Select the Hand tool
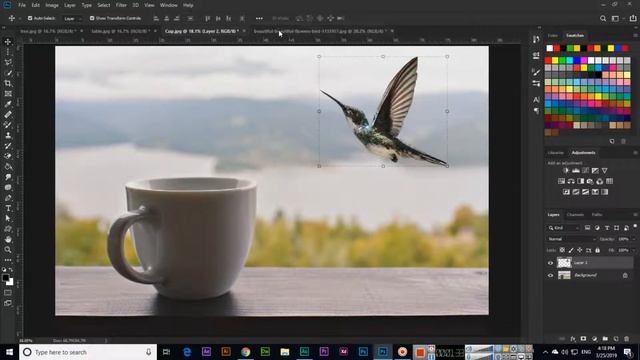The height and width of the screenshot is (360, 640). click(x=8, y=240)
